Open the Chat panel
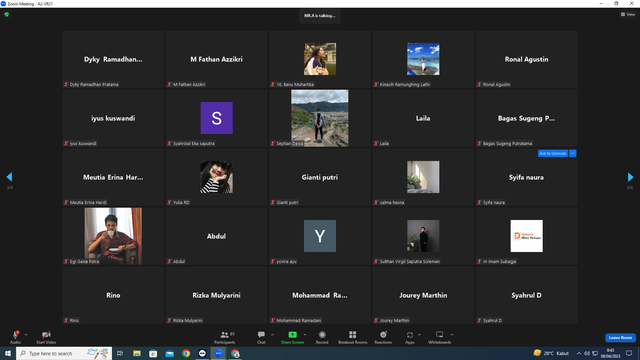This screenshot has height=360, width=640. tap(261, 337)
